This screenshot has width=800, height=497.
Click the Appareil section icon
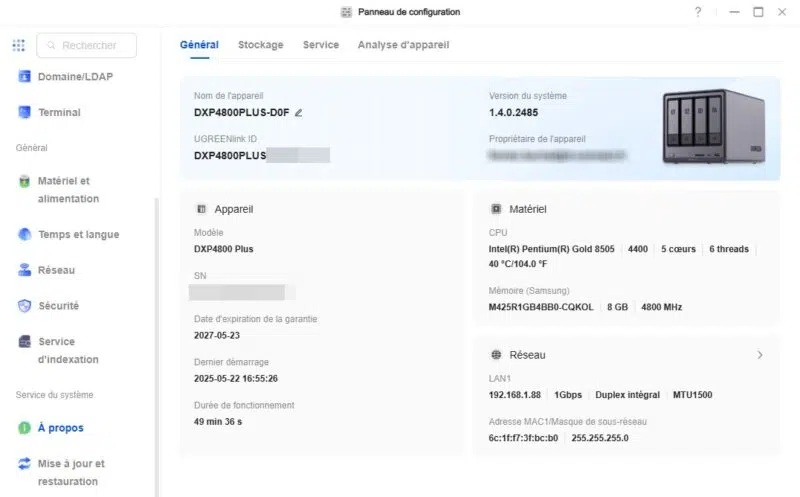click(202, 209)
